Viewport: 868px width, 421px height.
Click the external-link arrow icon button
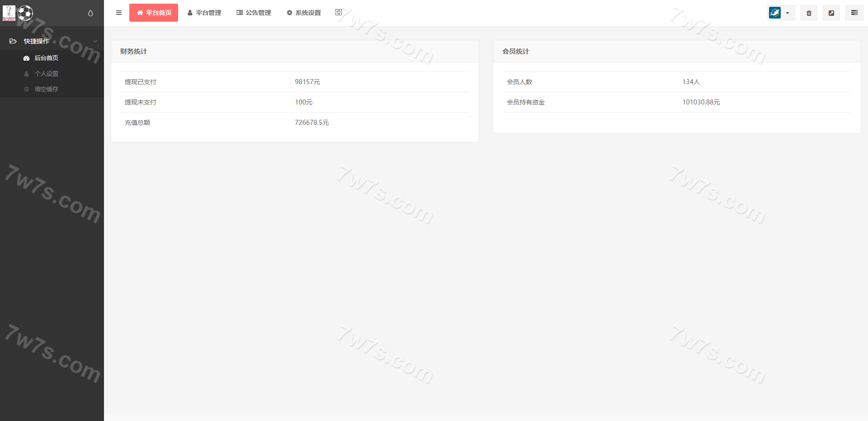[831, 13]
